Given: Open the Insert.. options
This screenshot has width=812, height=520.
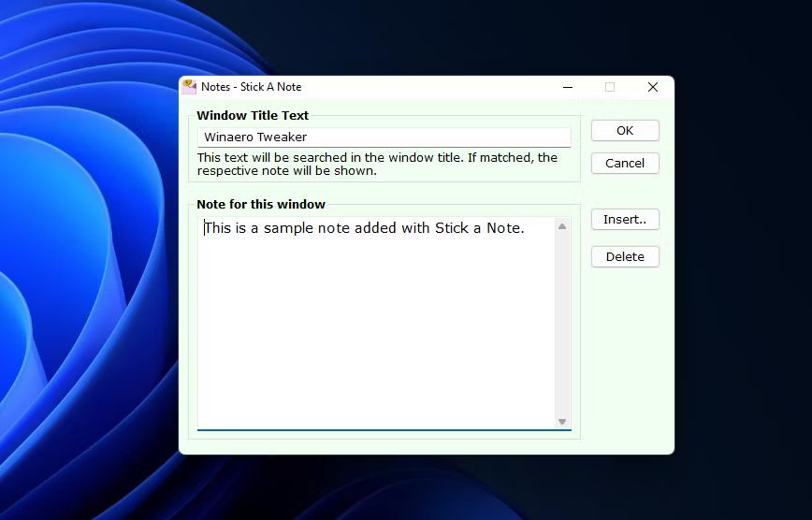Looking at the screenshot, I should click(625, 219).
